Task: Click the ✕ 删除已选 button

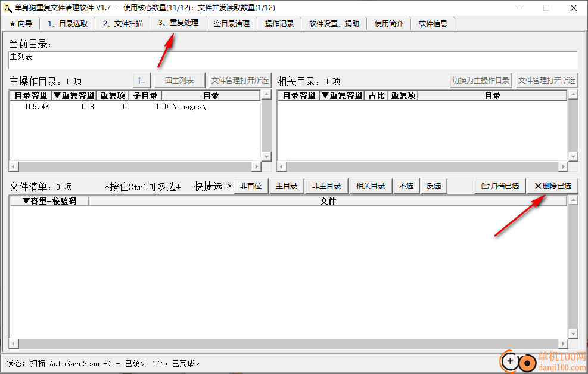Action: [553, 186]
